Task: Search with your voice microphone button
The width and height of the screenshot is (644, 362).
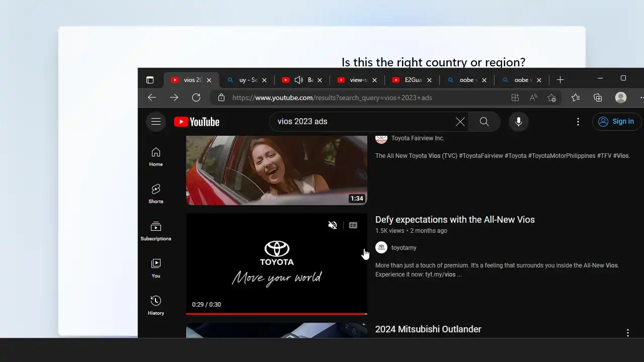Action: pyautogui.click(x=518, y=122)
